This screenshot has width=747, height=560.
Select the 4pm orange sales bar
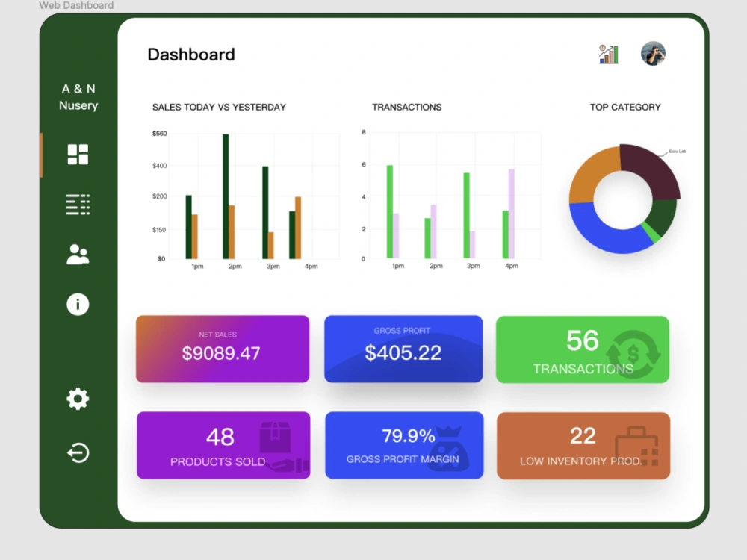pos(298,228)
